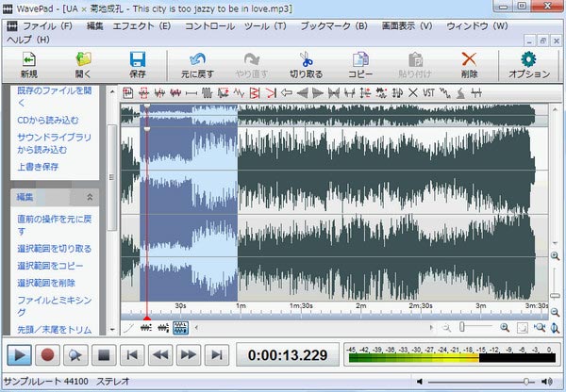566x392 pixels.
Task: Open the ファイル (F) menu
Action: coord(48,26)
